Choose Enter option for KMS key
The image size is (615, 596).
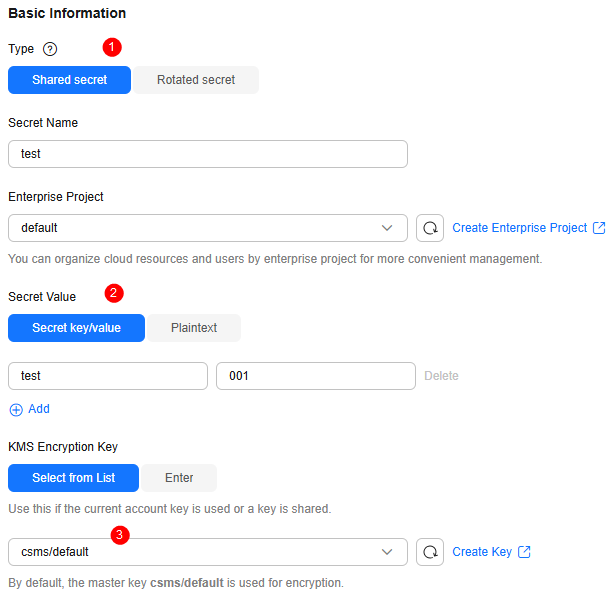point(179,478)
